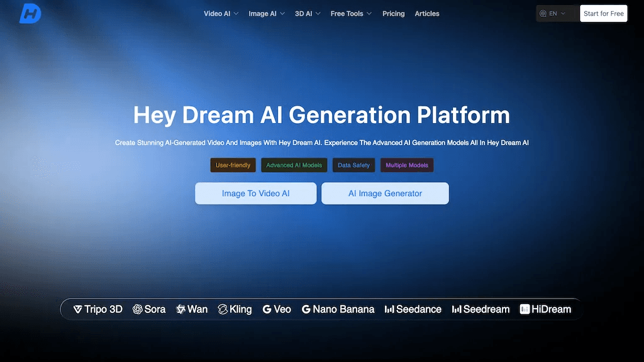This screenshot has height=362, width=644.
Task: Click the Create Stunning AI-Generated Video subtitle text
Action: pos(321,143)
